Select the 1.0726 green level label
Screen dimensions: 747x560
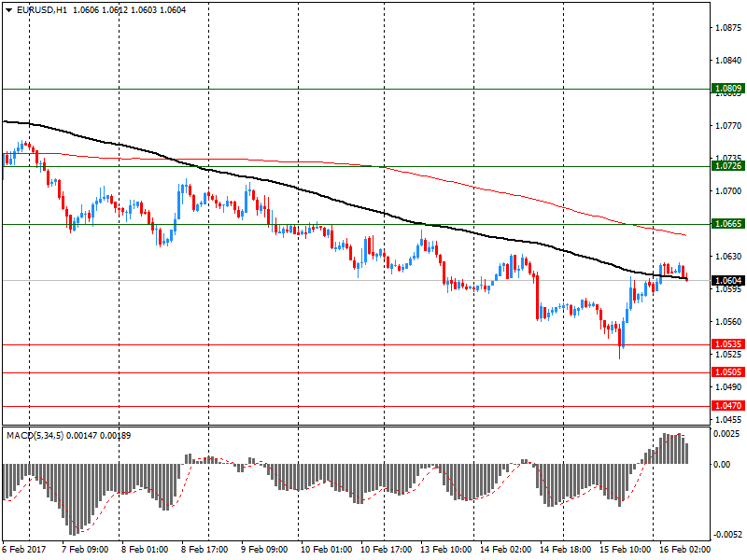728,166
